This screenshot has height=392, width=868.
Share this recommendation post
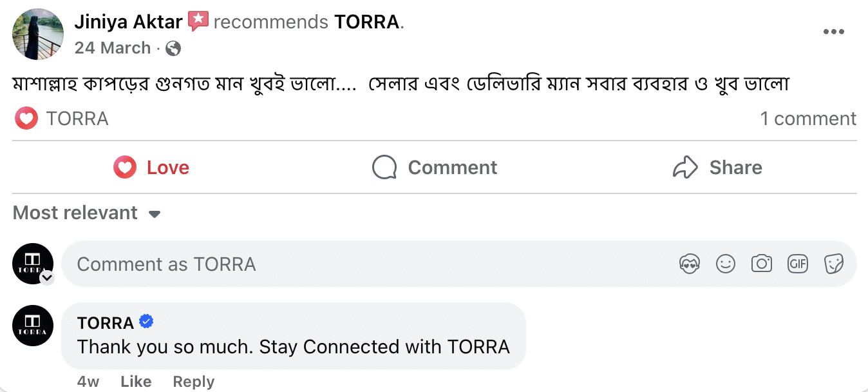[717, 168]
